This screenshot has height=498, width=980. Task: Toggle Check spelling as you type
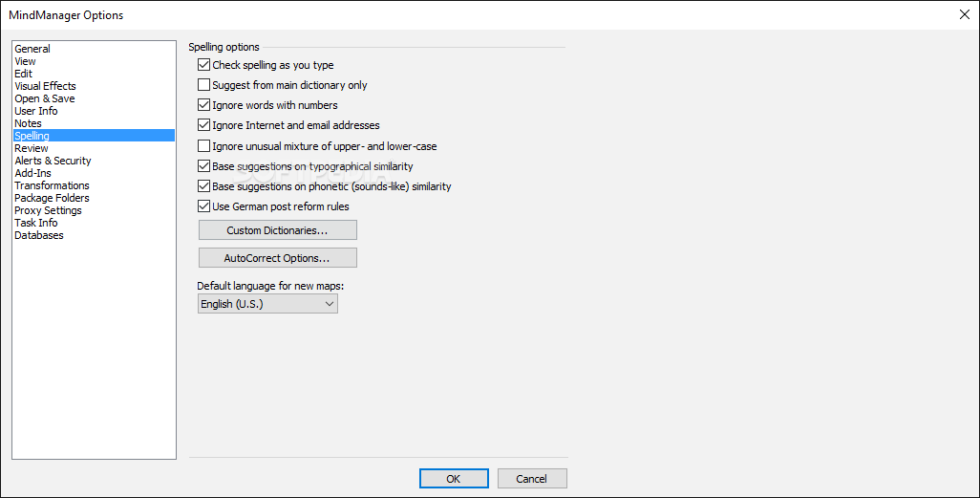click(203, 65)
